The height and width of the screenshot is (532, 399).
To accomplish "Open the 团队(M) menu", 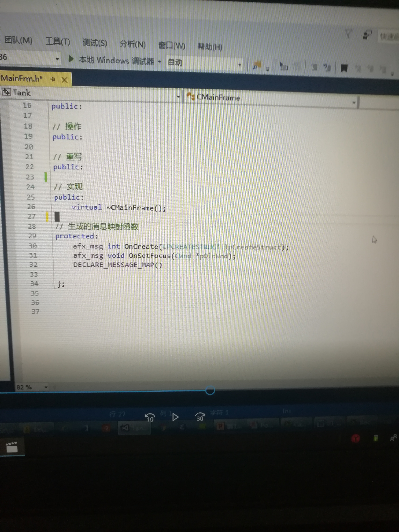I will pyautogui.click(x=18, y=40).
